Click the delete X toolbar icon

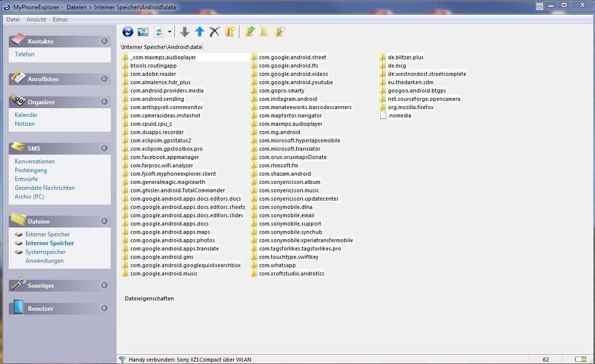coord(214,32)
